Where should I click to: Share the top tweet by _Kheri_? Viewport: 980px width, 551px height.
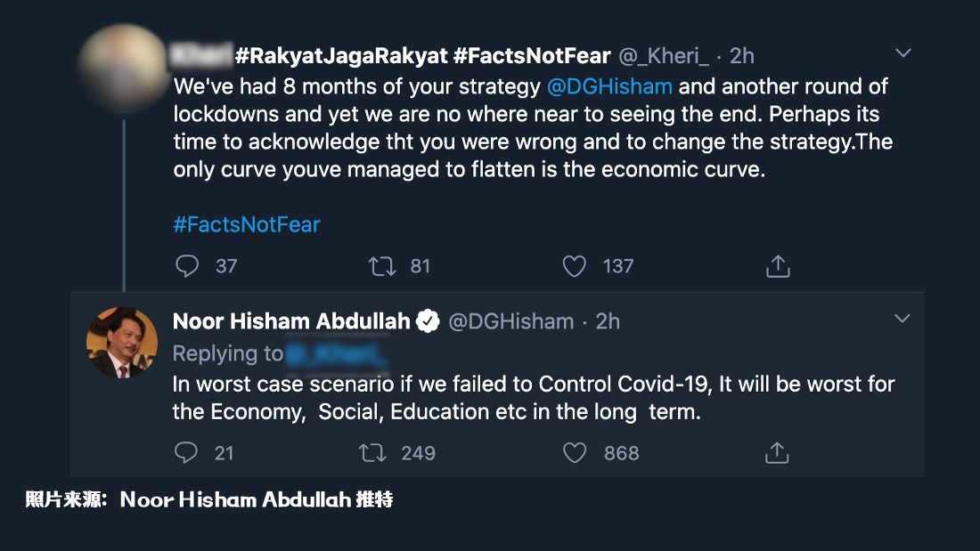[778, 265]
